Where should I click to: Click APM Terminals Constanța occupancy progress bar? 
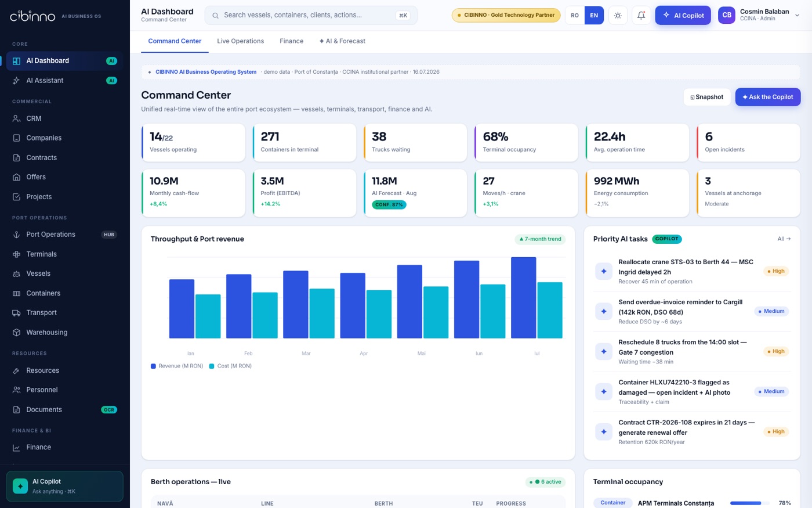pyautogui.click(x=750, y=503)
